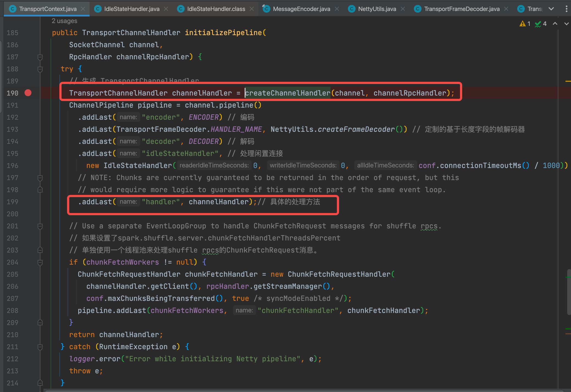Image resolution: width=571 pixels, height=392 pixels.
Task: Toggle the fold end marker at line 198
Action: pyautogui.click(x=40, y=190)
